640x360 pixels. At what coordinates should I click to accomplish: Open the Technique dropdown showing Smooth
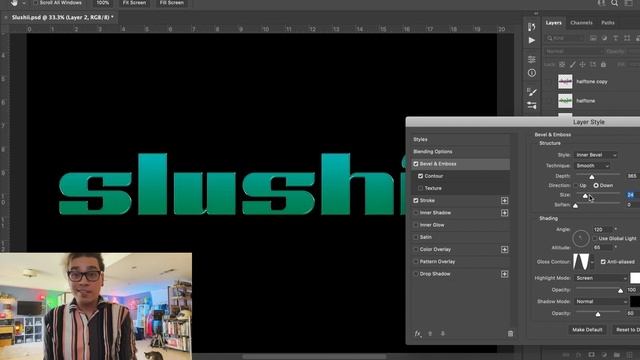tap(592, 166)
